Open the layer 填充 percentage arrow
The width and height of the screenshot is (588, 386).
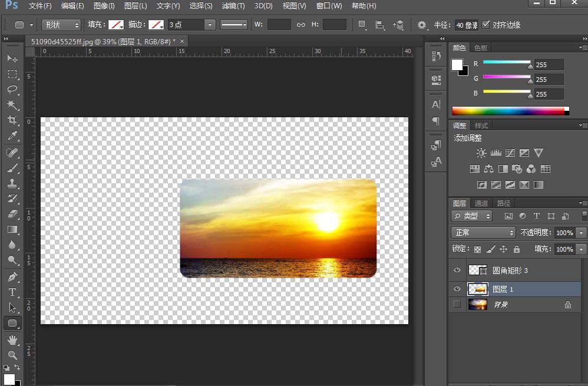pyautogui.click(x=582, y=249)
